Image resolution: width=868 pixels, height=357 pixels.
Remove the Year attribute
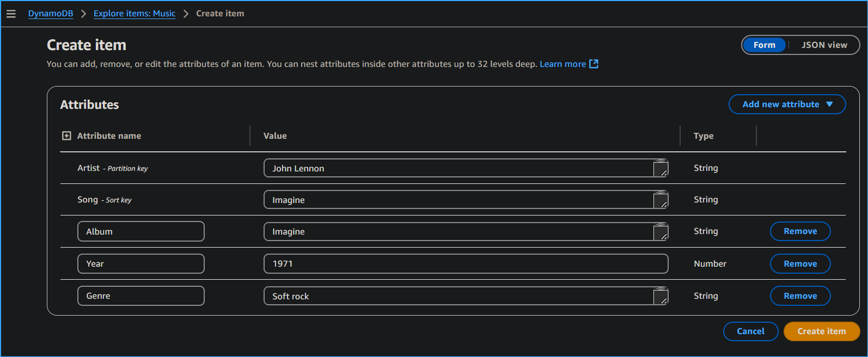[x=800, y=264]
